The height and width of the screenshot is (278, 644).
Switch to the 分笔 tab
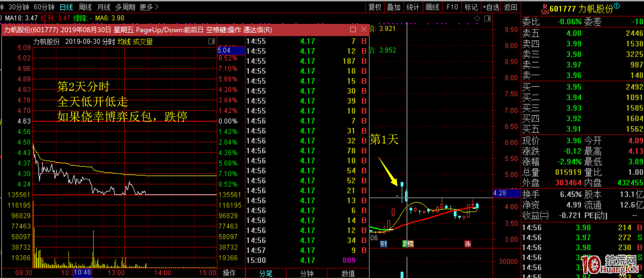coord(266,273)
